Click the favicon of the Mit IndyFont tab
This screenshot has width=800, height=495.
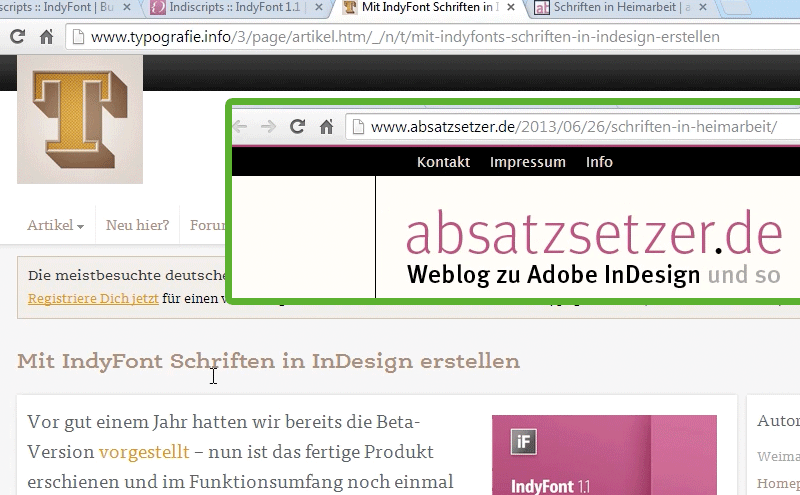pyautogui.click(x=350, y=7)
